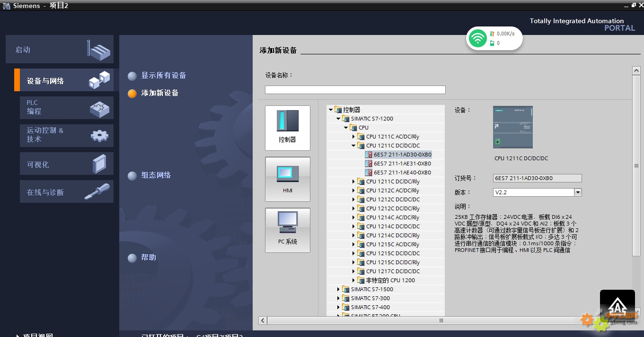Open the 在线与诊断 portal tab
This screenshot has height=337, width=644.
pos(67,191)
